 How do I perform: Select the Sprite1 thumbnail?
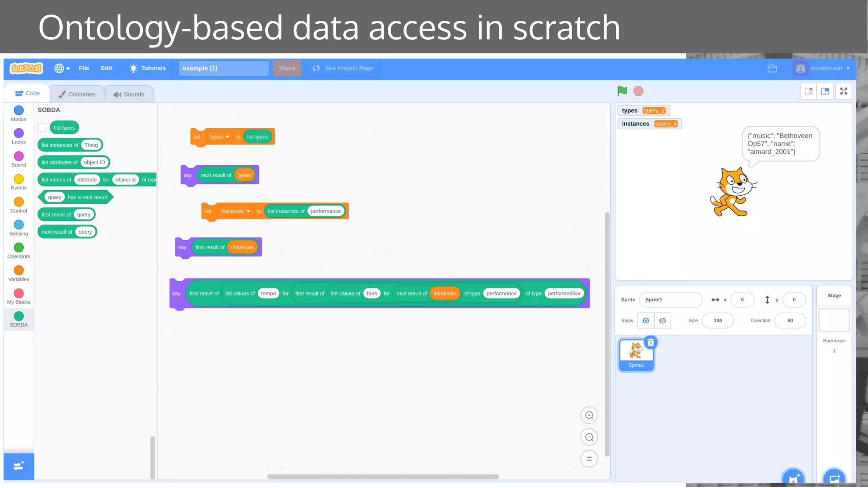click(636, 355)
